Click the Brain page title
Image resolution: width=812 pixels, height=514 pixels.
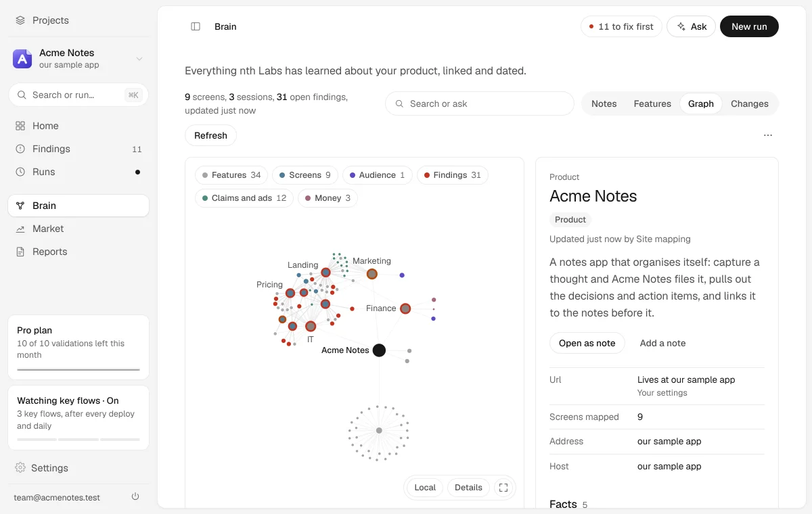pyautogui.click(x=225, y=26)
